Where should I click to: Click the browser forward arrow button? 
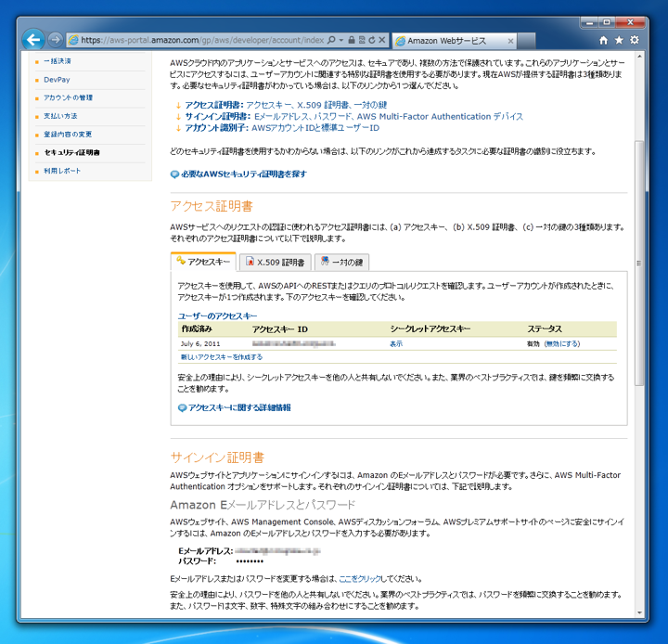click(55, 40)
